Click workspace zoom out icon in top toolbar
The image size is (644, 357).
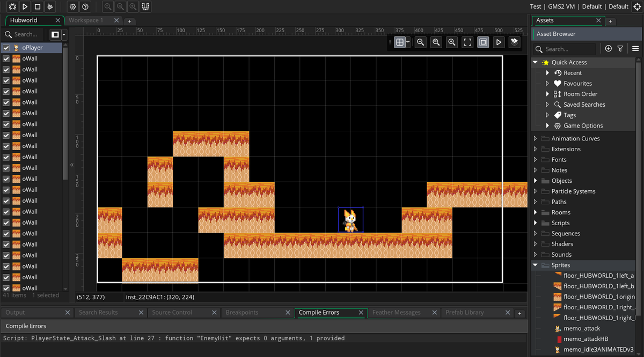tap(108, 6)
